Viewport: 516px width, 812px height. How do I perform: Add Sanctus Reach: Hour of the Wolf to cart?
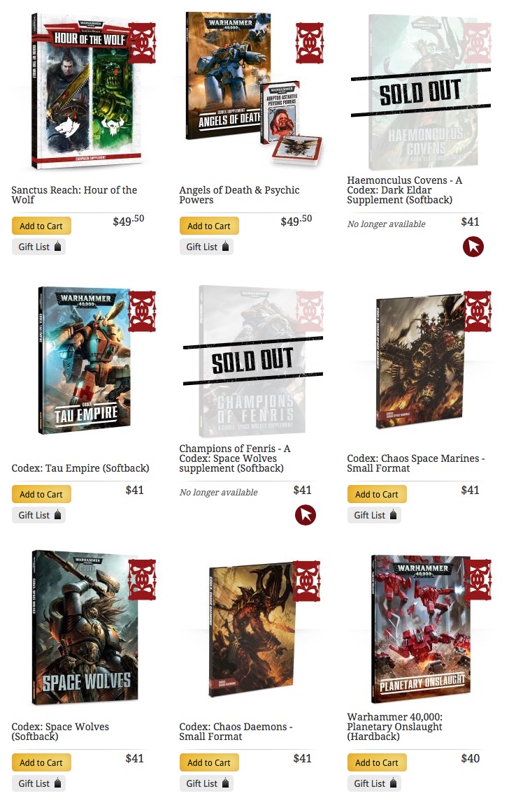tap(41, 226)
